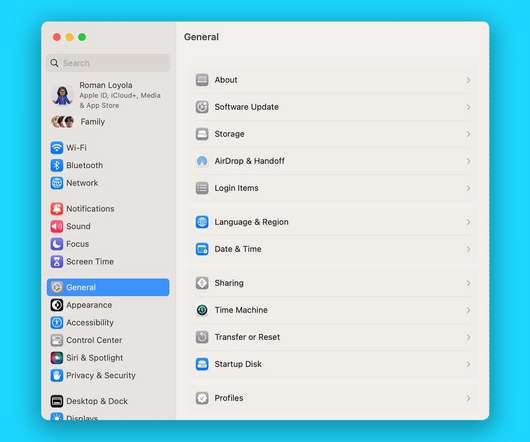Click the "Privacy & Security" label

[101, 375]
